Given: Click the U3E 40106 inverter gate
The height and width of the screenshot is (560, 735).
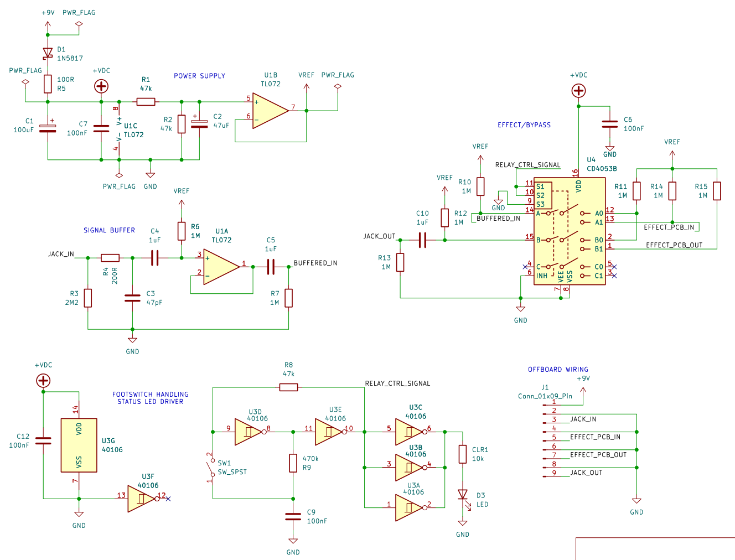Looking at the screenshot, I should pyautogui.click(x=330, y=432).
